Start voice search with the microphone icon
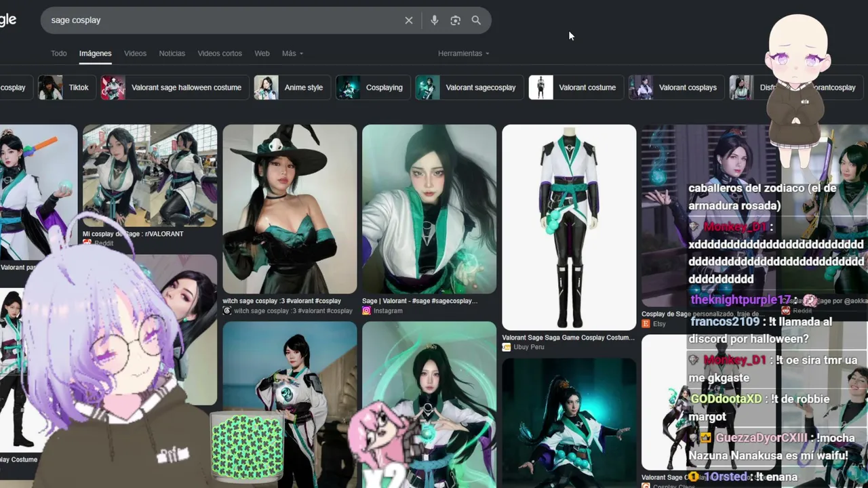 [x=435, y=20]
